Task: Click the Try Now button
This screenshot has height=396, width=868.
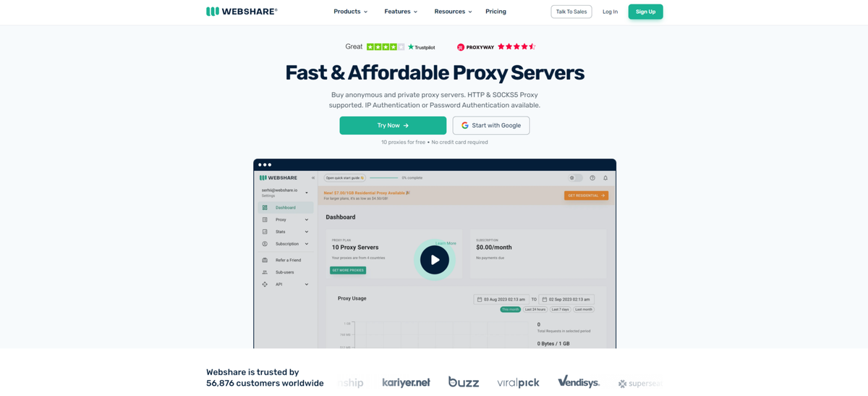Action: [x=393, y=125]
